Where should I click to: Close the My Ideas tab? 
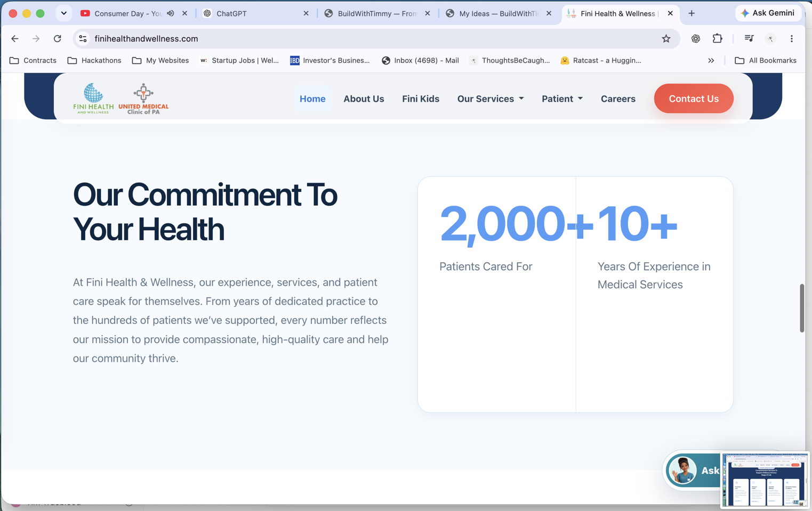pyautogui.click(x=549, y=13)
